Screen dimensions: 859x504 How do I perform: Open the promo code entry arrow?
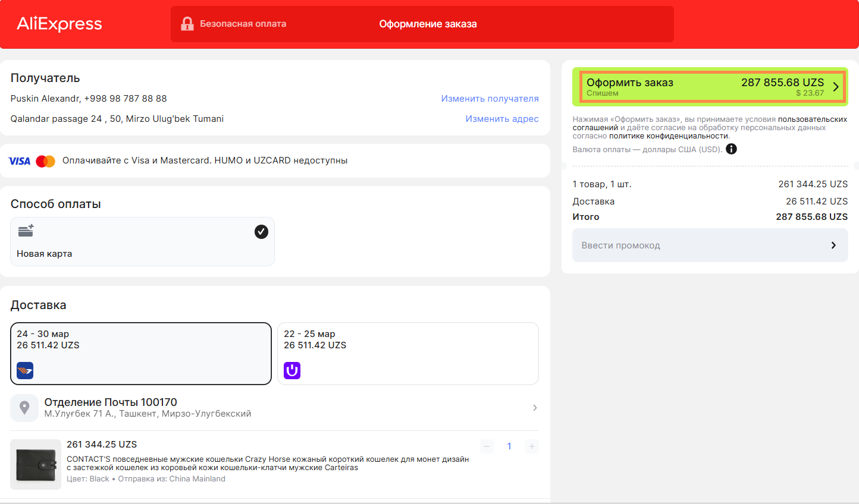(x=833, y=245)
